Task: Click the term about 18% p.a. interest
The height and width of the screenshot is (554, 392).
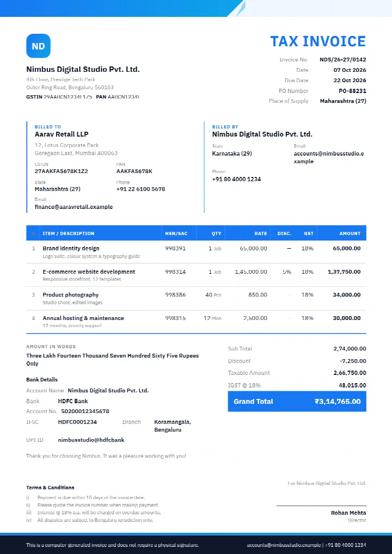Action: [99, 512]
